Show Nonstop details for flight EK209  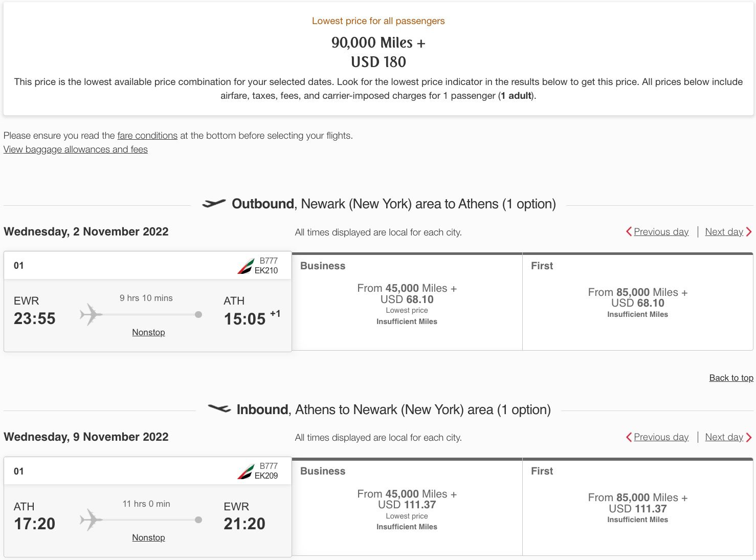pos(148,537)
